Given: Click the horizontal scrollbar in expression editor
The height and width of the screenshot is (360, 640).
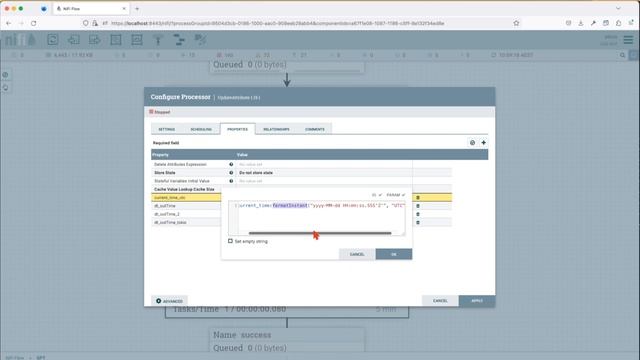Looking at the screenshot, I should point(320,233).
